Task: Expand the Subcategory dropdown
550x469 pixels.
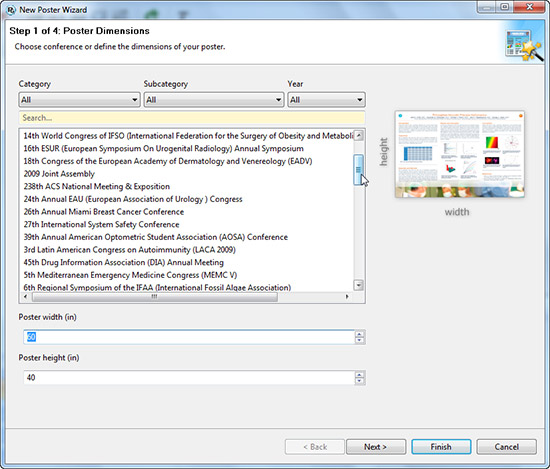Action: (x=214, y=100)
